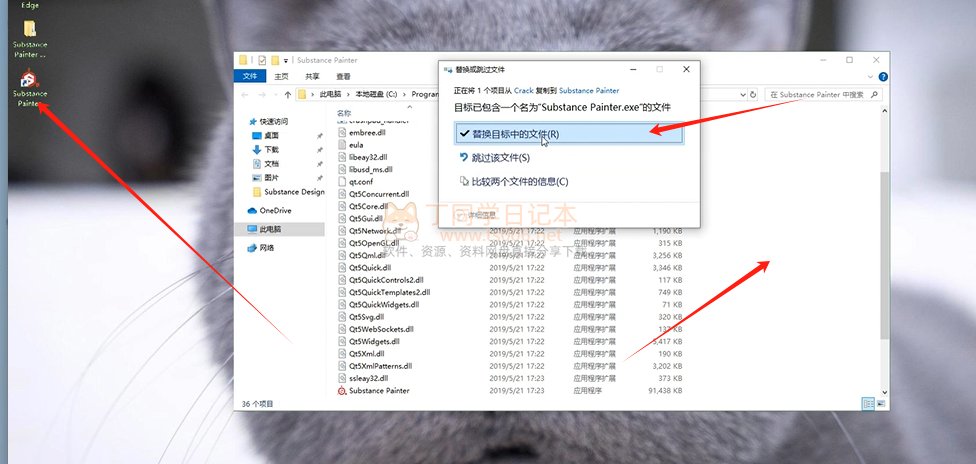Expand the ribbon with the chevron
This screenshot has height=464, width=976.
click(x=871, y=76)
